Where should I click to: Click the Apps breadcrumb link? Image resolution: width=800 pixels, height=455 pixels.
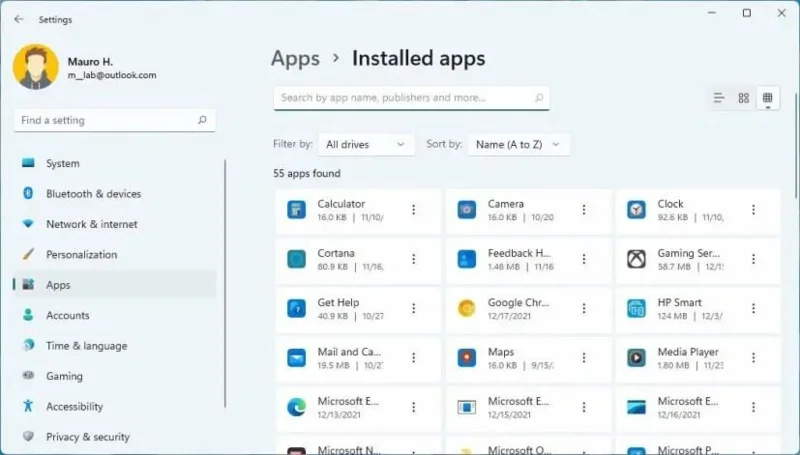tap(295, 58)
